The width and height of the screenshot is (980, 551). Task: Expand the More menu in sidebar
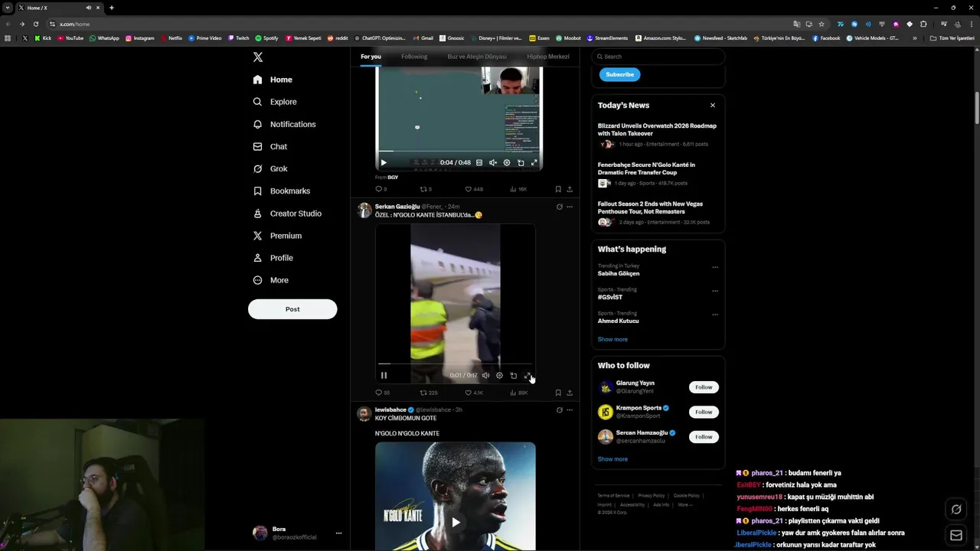[270, 280]
